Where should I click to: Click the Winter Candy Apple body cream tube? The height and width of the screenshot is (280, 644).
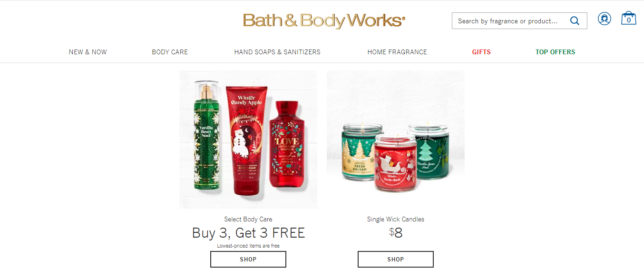(x=245, y=141)
